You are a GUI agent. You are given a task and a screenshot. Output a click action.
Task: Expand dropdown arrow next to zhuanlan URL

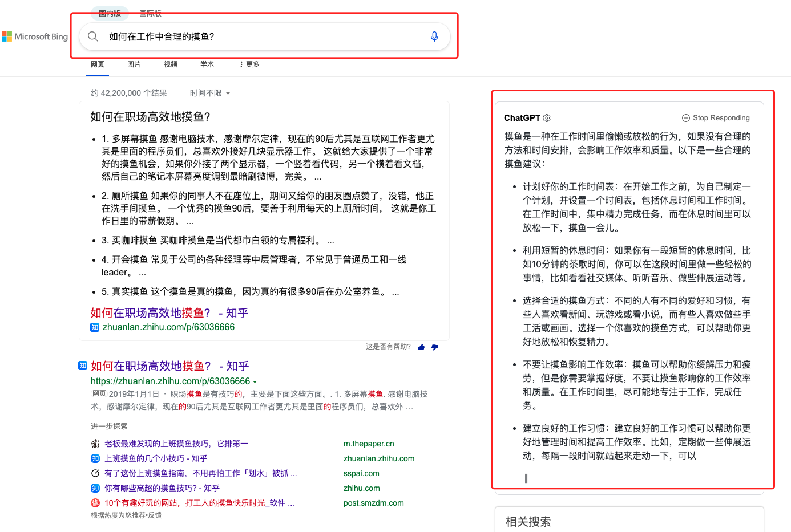(255, 381)
